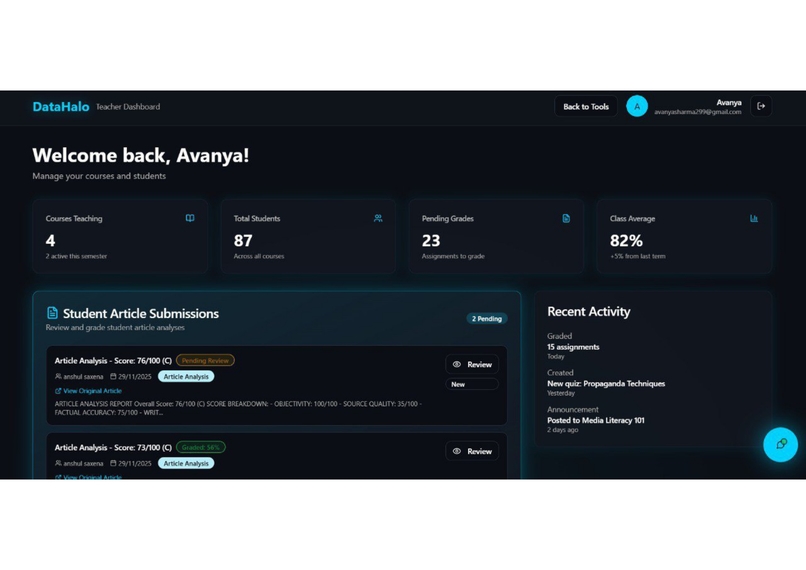Click the logout icon in the header
This screenshot has width=806, height=570.
(x=761, y=106)
